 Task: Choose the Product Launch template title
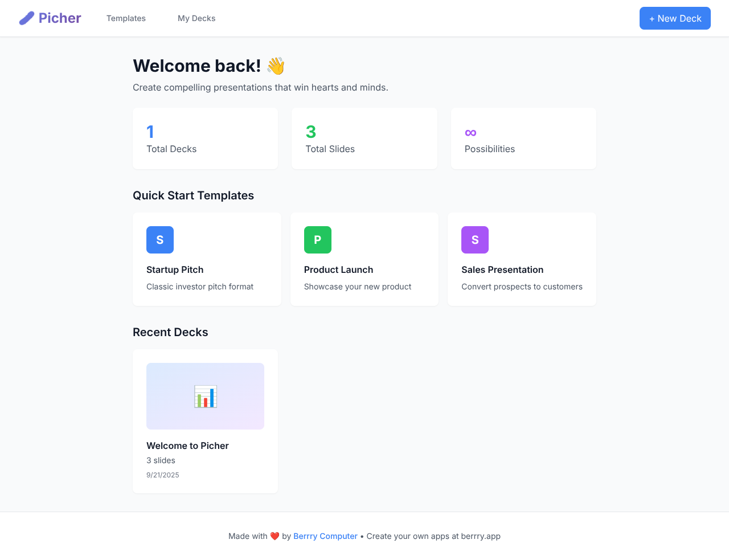[x=338, y=269]
